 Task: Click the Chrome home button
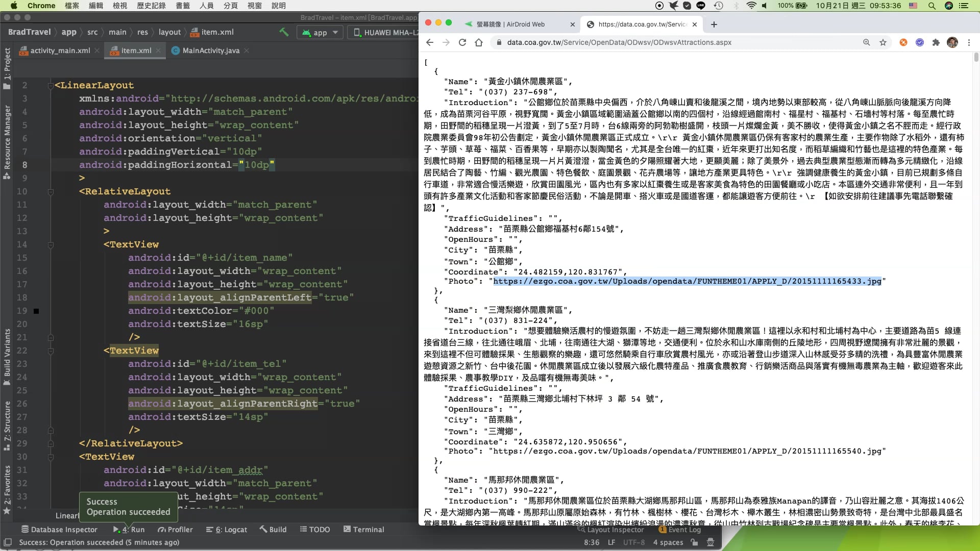479,42
